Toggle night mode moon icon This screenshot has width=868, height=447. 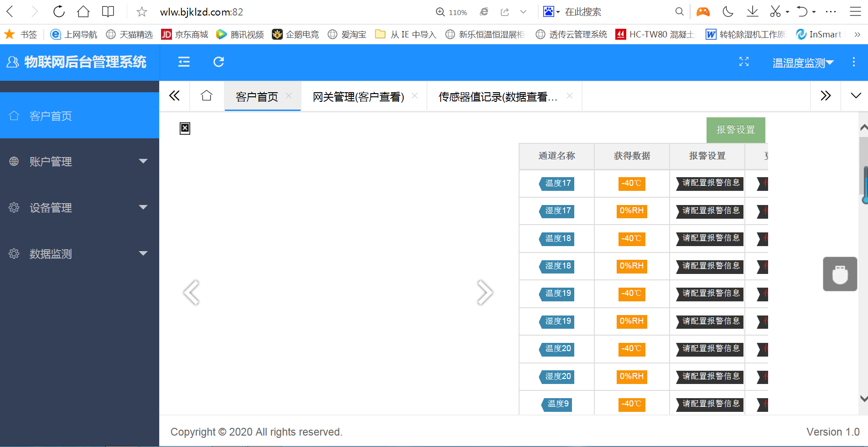click(728, 12)
